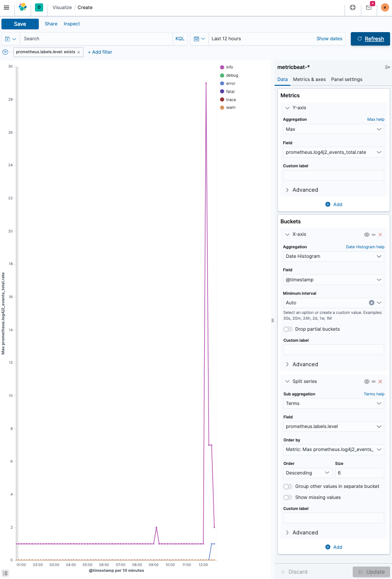Screen dimensions: 392x579
Task: Remove the X-axis bucket with the red X
Action: [381, 234]
